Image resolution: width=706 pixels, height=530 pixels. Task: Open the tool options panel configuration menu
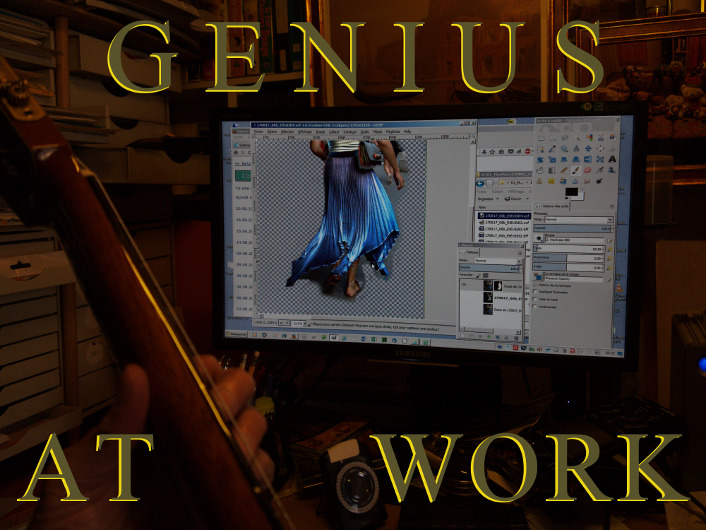(612, 206)
